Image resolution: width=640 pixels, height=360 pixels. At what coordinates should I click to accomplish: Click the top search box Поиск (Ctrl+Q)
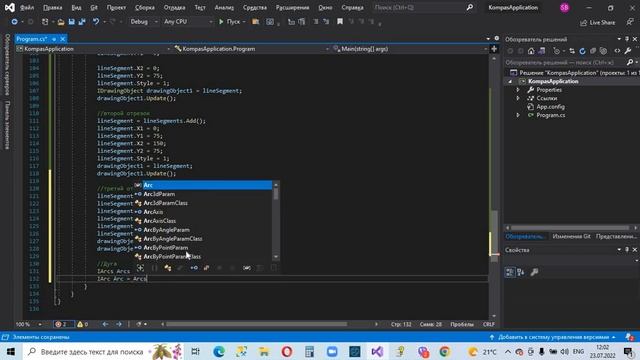tap(423, 7)
